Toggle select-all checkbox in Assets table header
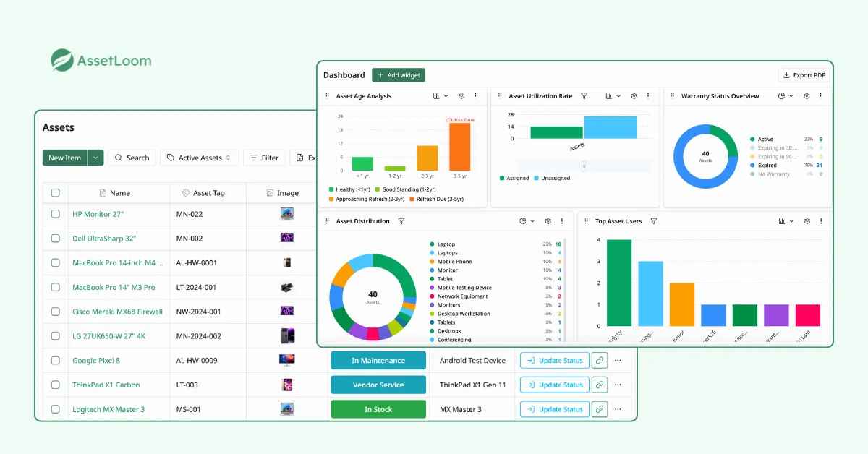 click(56, 193)
